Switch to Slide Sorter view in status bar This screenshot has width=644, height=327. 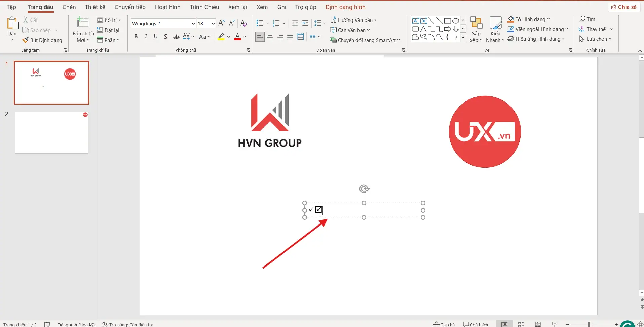click(x=521, y=324)
